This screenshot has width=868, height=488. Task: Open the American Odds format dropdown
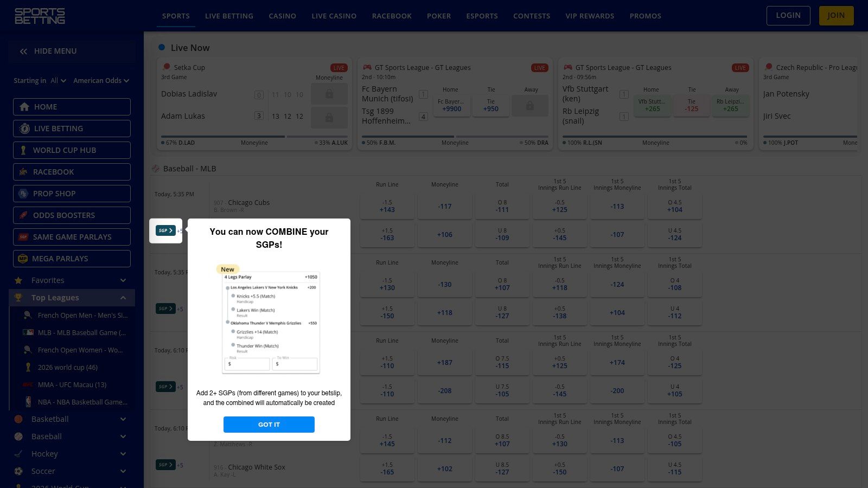coord(101,81)
